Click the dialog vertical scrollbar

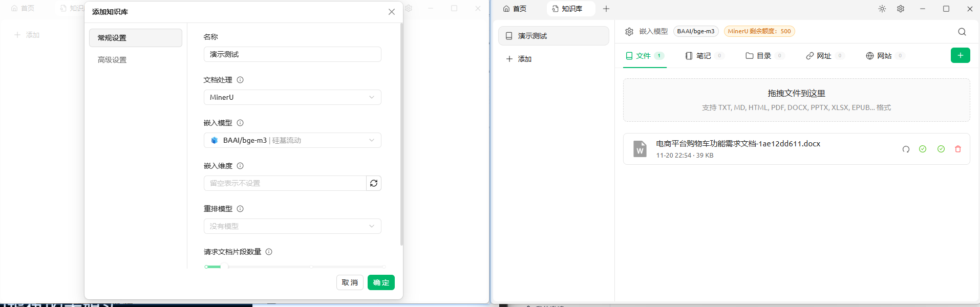[x=401, y=134]
